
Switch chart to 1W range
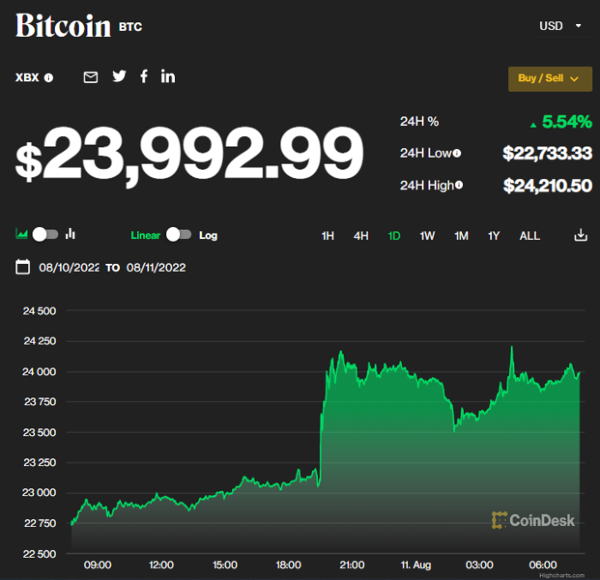point(427,236)
